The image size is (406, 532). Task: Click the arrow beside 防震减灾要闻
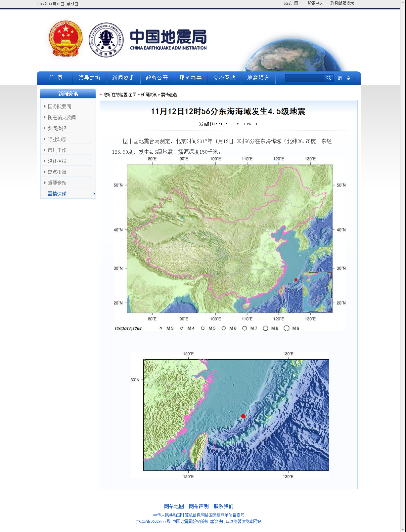[45, 117]
